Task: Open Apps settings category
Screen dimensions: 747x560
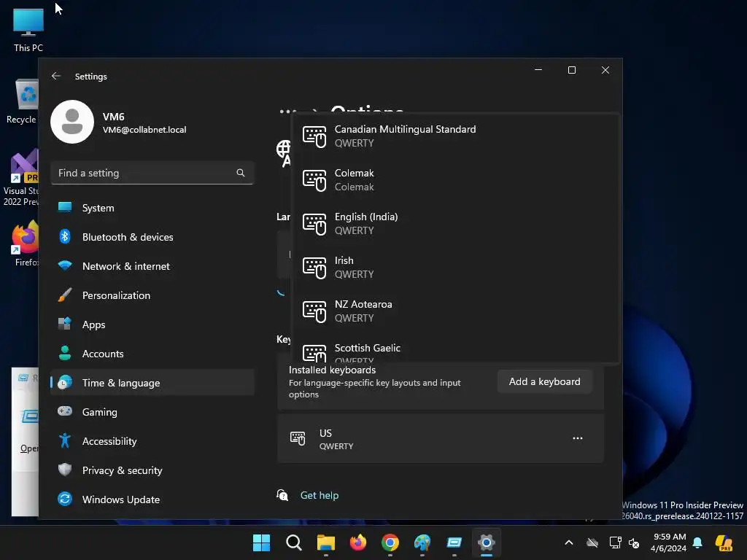Action: [152, 324]
